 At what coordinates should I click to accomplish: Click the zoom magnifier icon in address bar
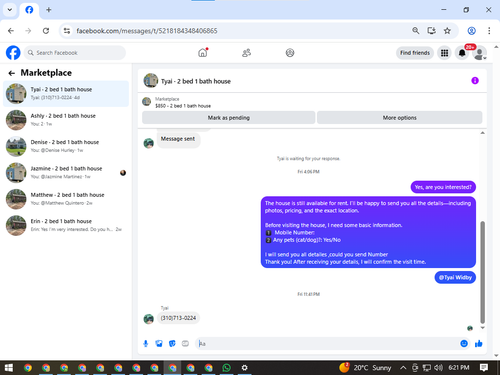(x=416, y=31)
